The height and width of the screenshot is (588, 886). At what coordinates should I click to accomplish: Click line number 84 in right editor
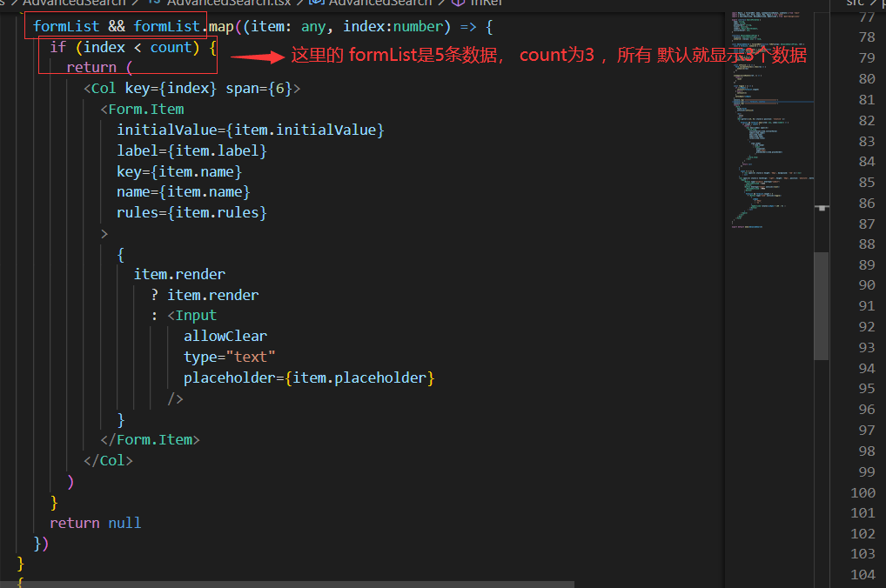[867, 162]
